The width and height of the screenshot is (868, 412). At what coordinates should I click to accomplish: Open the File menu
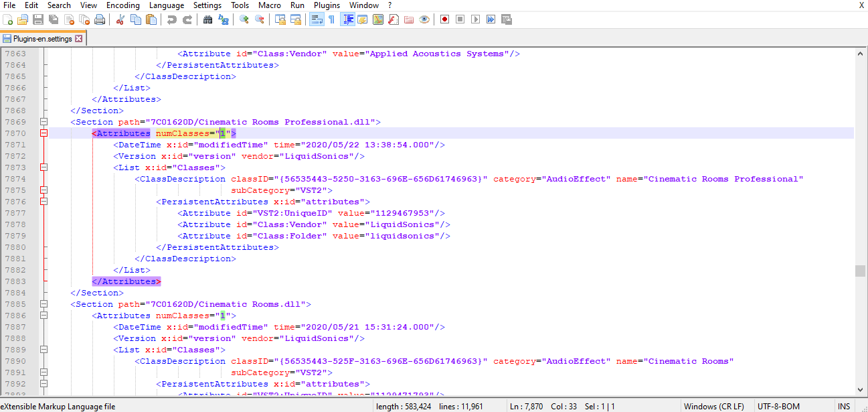[x=9, y=5]
